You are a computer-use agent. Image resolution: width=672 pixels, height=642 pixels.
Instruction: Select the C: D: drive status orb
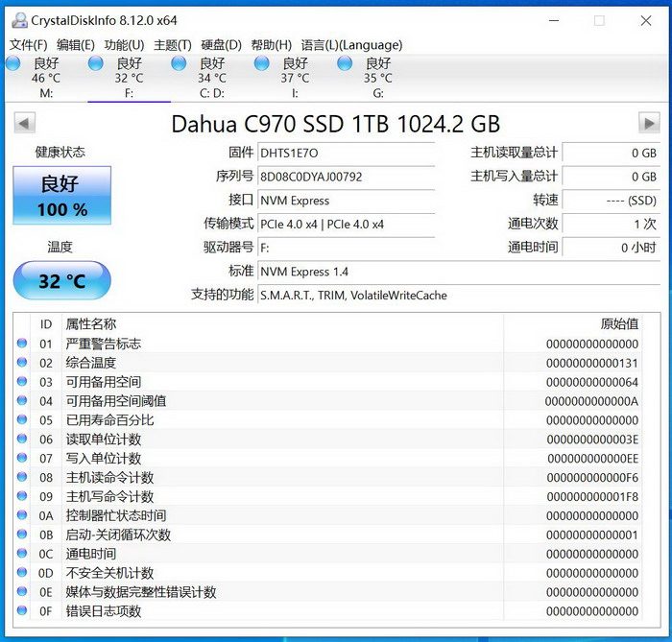(179, 63)
